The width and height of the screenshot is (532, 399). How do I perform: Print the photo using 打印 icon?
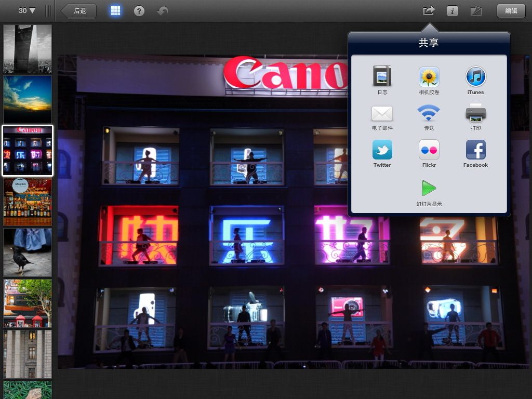(x=475, y=113)
